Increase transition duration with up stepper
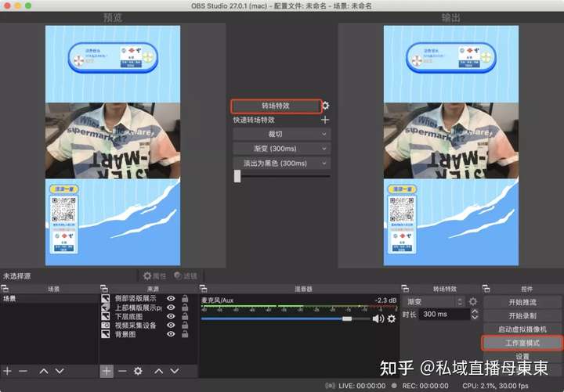 pos(475,311)
